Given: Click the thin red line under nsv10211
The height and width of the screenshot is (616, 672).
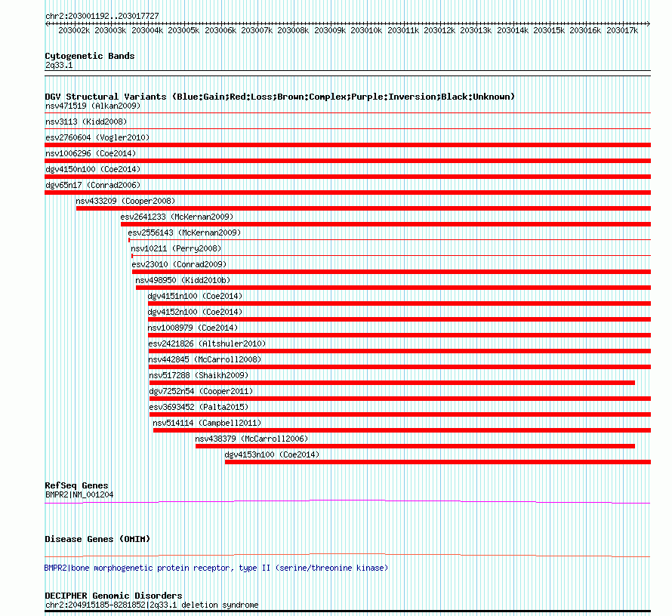Looking at the screenshot, I should click(391, 256).
